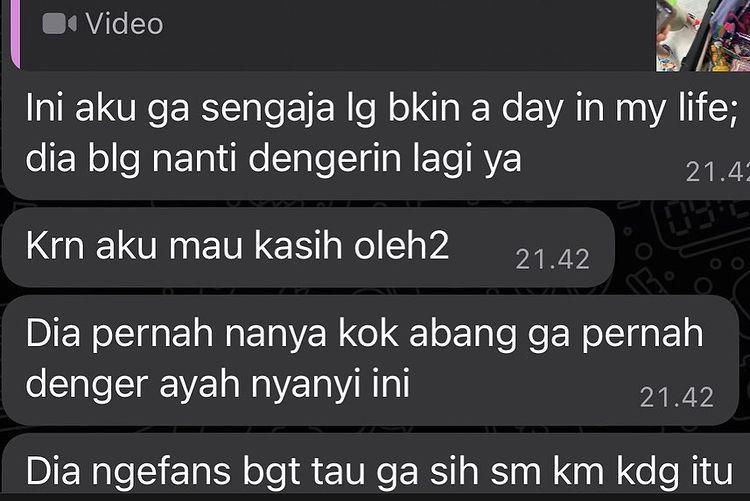Select the "Krn aku mau kasih oleh2" message
Viewport: 750px width, 501px height.
click(308, 247)
